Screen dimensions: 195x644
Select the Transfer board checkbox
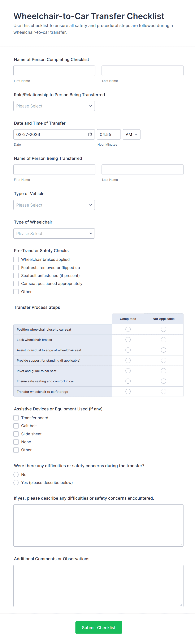(16, 418)
